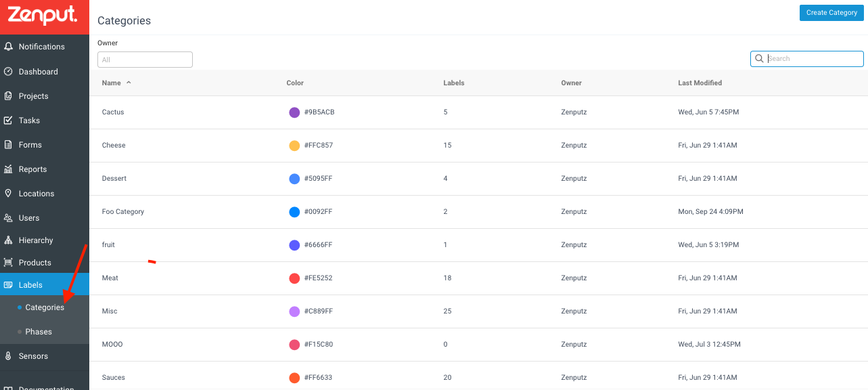Click the Users people icon
Screen dimensions: 868x390
coord(8,218)
